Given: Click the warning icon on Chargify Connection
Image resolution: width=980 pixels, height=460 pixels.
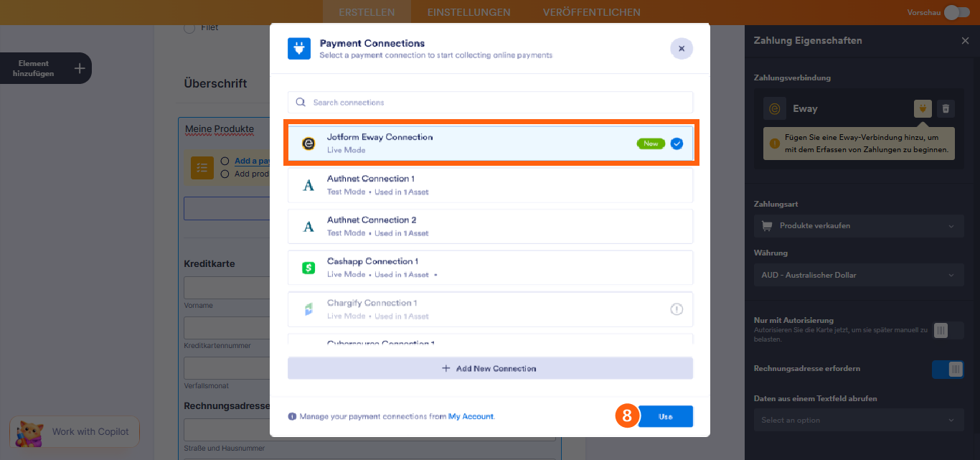Looking at the screenshot, I should click(x=677, y=309).
